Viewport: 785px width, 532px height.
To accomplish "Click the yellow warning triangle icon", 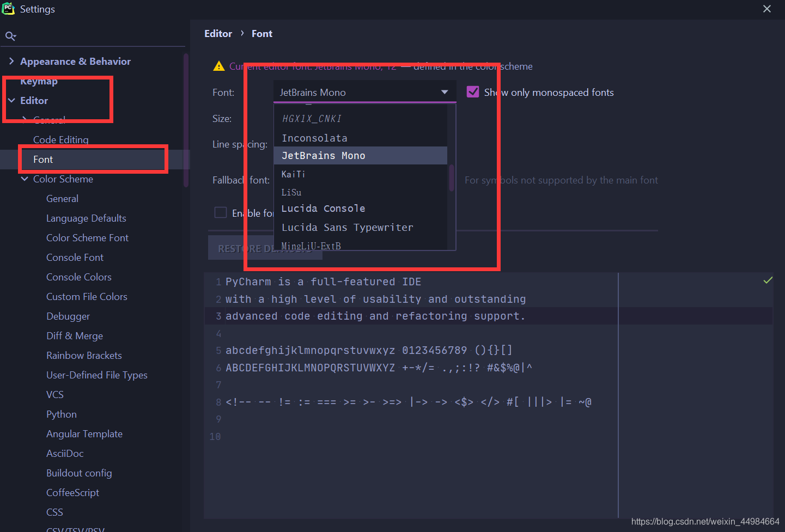I will (x=219, y=66).
